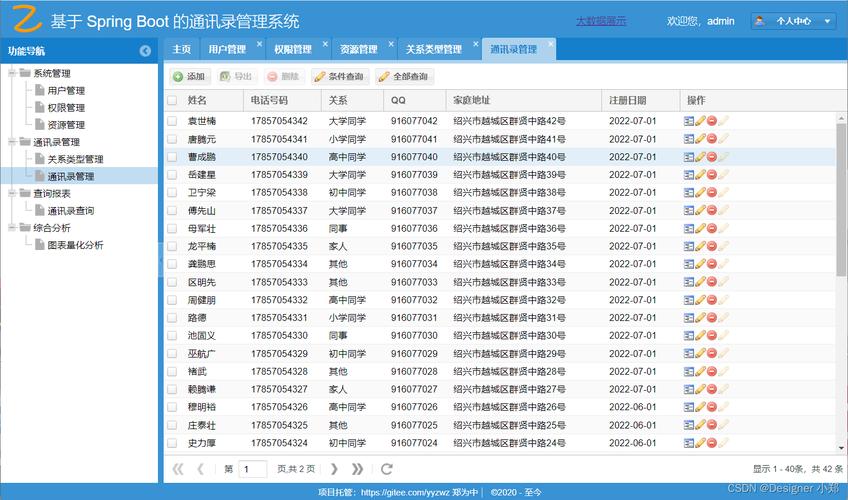The width and height of the screenshot is (848, 500).
Task: Focus the page number input field
Action: click(x=253, y=469)
